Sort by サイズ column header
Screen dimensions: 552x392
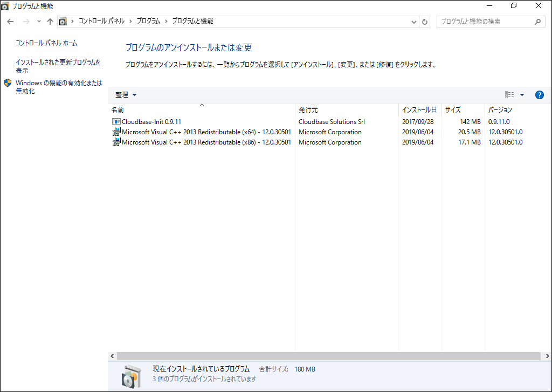(x=463, y=110)
